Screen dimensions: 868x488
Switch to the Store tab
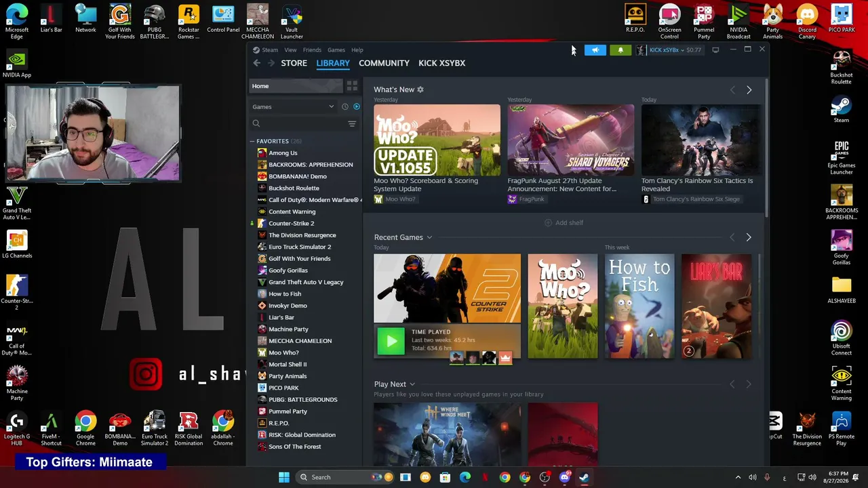click(x=294, y=63)
